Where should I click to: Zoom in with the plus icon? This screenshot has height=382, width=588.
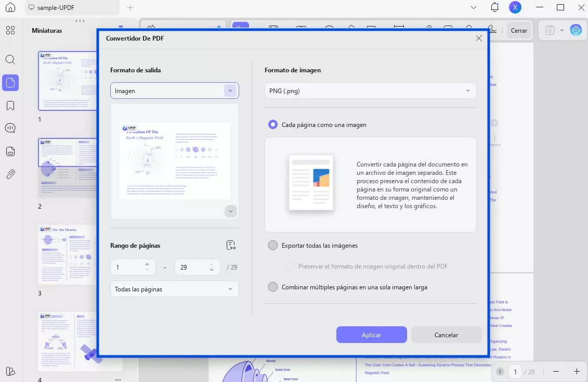[x=577, y=372]
